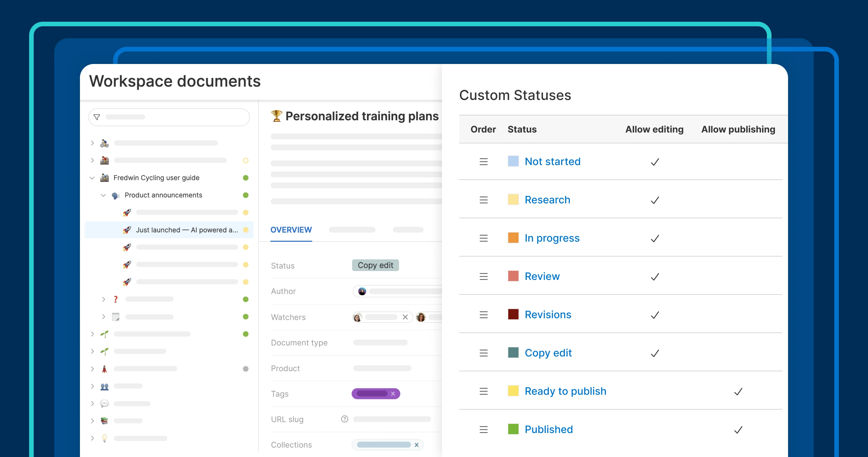
Task: Click the Review status color swatch
Action: coord(513,276)
